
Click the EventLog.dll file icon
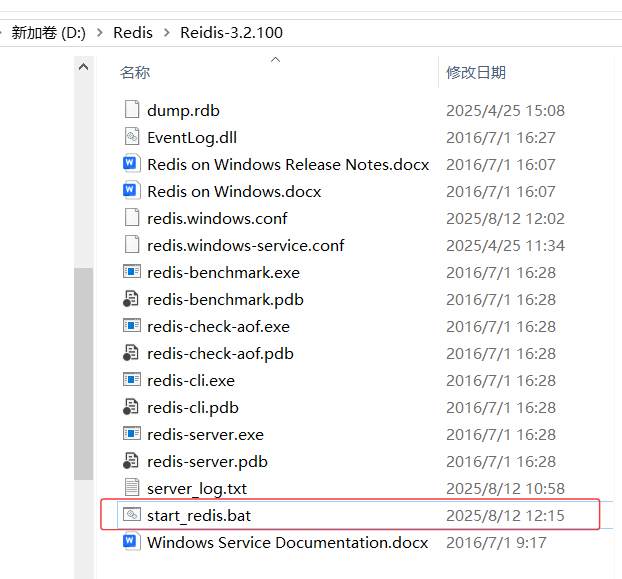click(132, 137)
